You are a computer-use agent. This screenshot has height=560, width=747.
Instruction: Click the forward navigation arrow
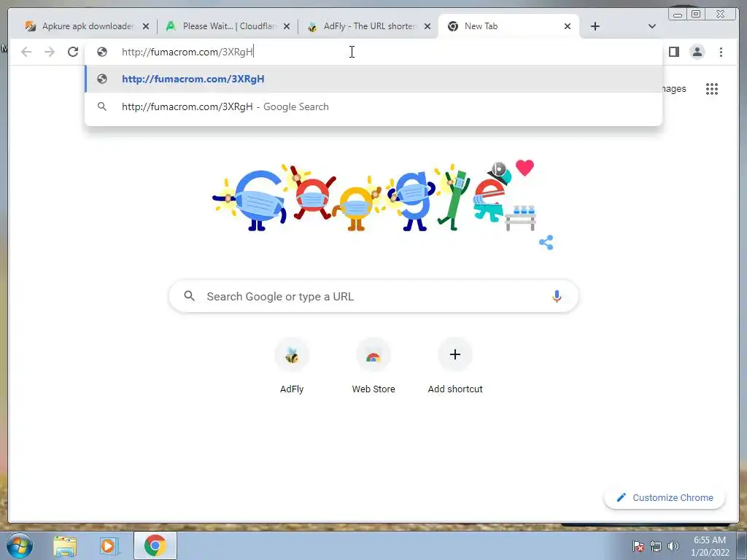click(50, 52)
